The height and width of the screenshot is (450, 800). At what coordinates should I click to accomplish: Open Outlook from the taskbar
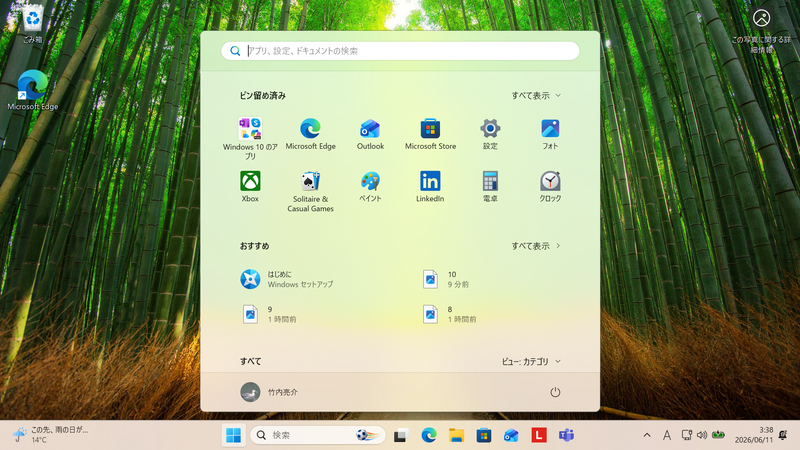(511, 435)
